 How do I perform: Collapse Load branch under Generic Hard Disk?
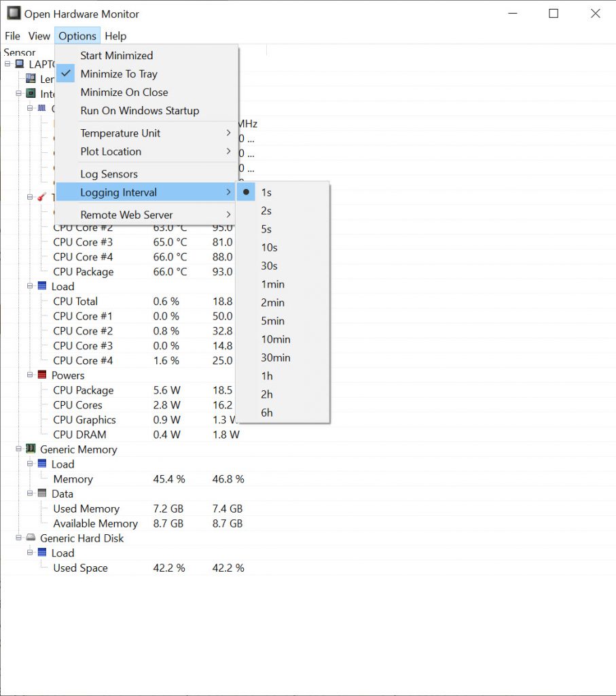[x=30, y=553]
